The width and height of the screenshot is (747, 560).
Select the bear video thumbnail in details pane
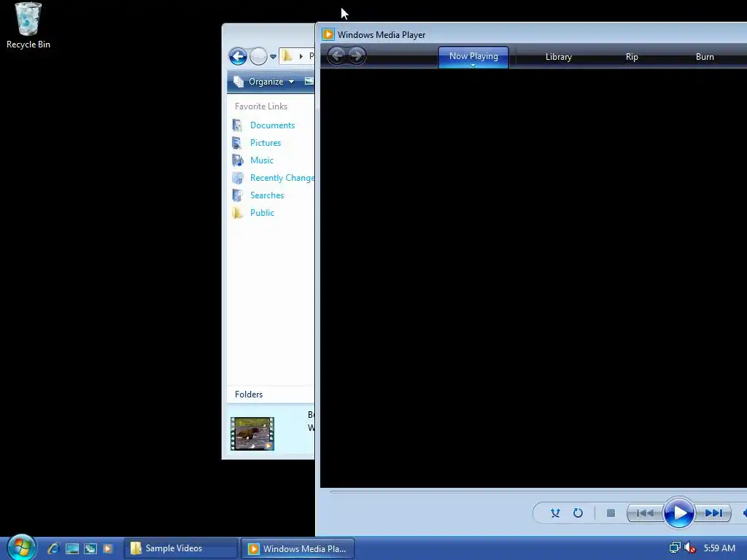pyautogui.click(x=252, y=434)
